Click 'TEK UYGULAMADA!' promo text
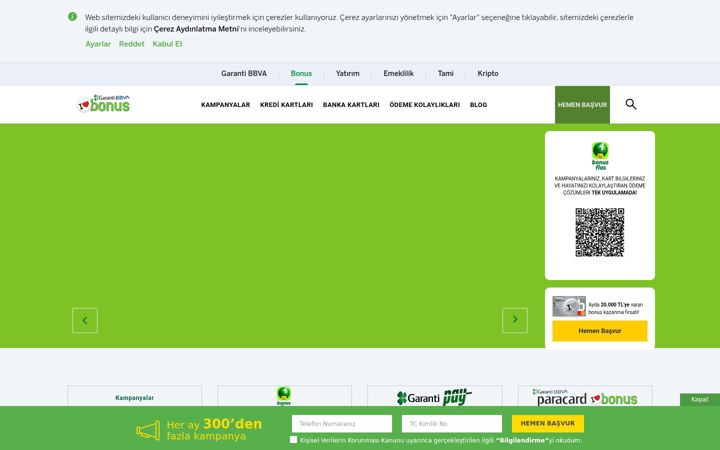The image size is (720, 450). (x=614, y=193)
